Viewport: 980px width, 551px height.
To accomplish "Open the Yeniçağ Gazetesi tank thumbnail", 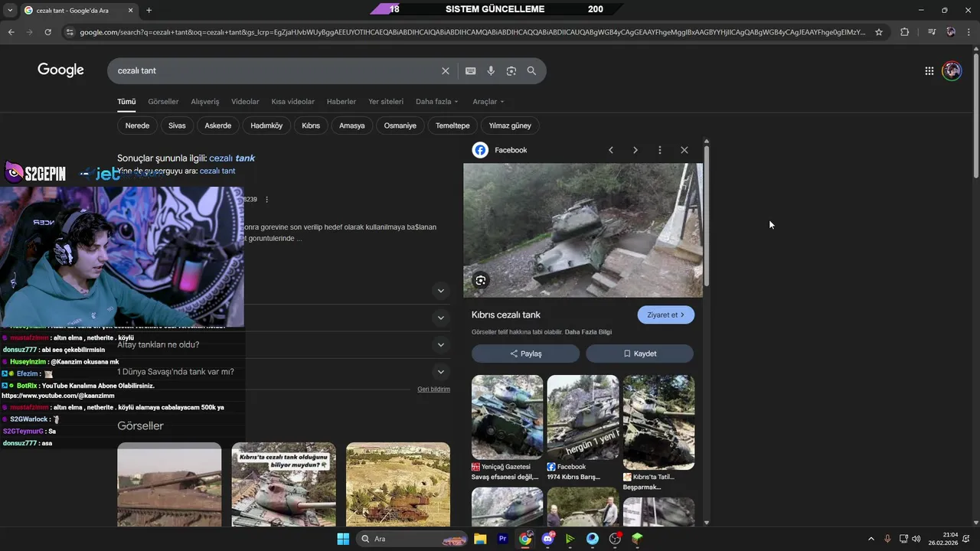I will [x=507, y=417].
